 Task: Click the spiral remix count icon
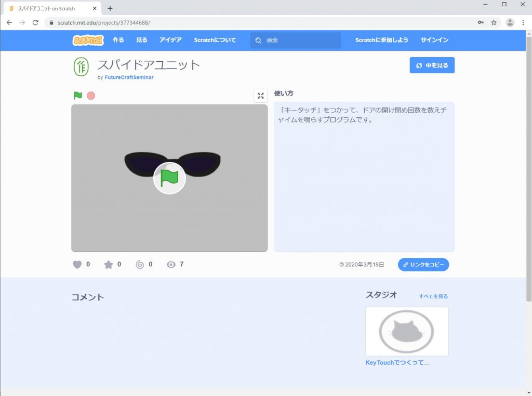140,265
